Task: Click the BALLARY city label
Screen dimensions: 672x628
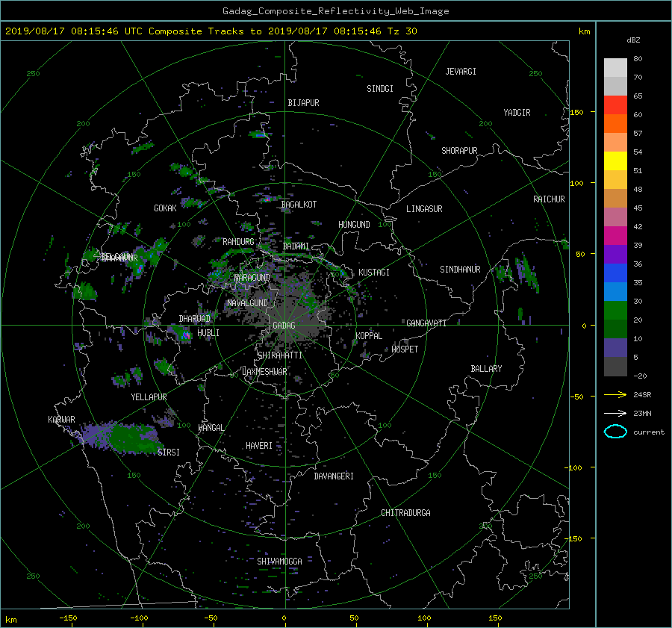Action: point(486,369)
